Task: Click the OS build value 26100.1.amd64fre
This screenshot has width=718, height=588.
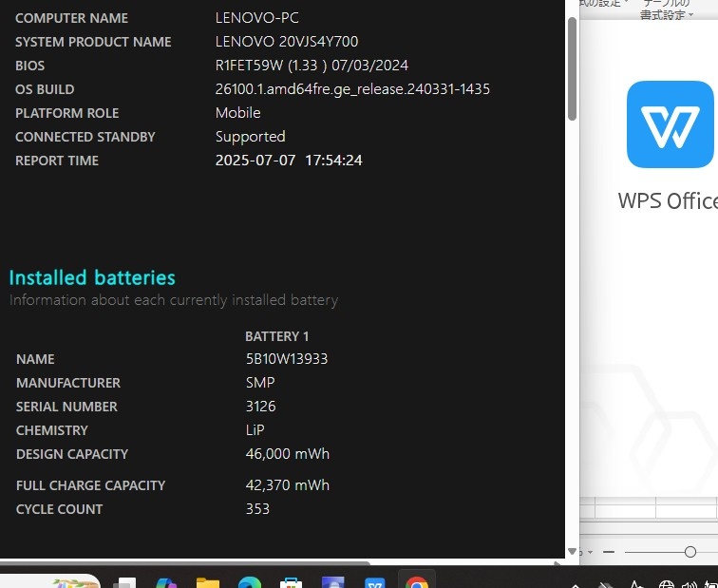Action: click(352, 89)
